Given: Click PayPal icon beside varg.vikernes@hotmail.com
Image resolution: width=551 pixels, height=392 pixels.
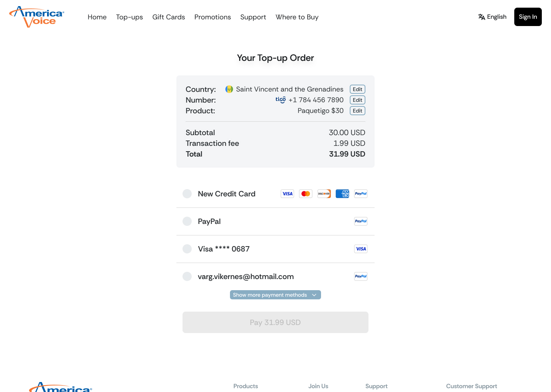Looking at the screenshot, I should 361,276.
